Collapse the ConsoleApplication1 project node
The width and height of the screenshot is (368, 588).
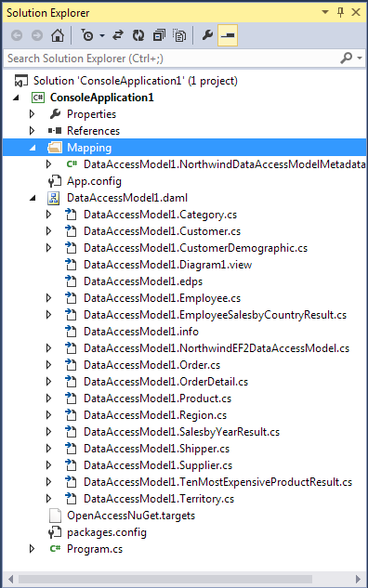tap(16, 98)
